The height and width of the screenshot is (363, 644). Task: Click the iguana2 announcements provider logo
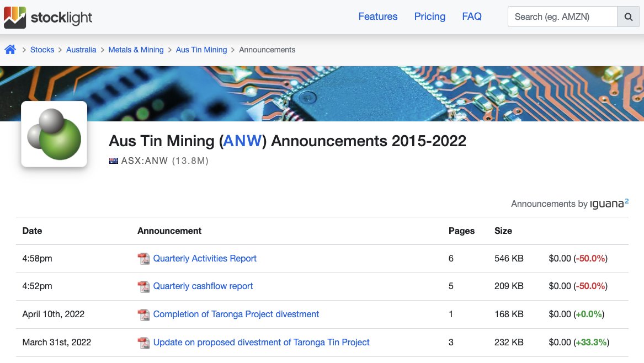click(609, 203)
